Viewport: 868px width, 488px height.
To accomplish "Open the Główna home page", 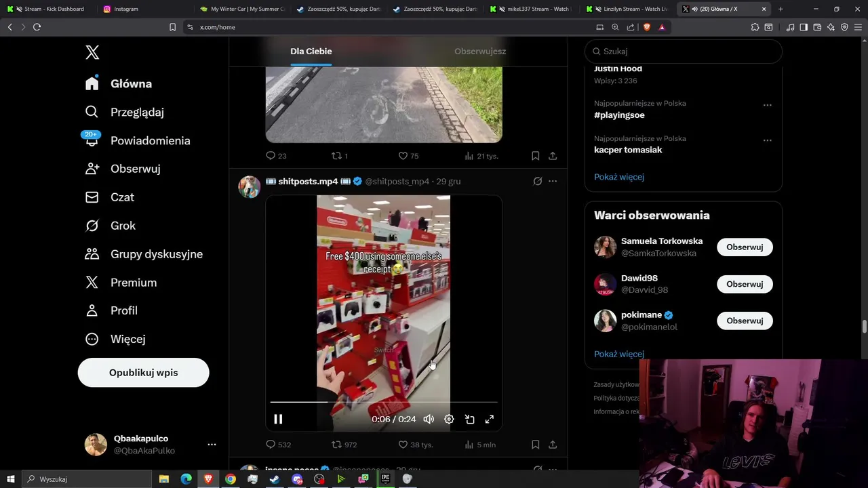I will coord(119,83).
